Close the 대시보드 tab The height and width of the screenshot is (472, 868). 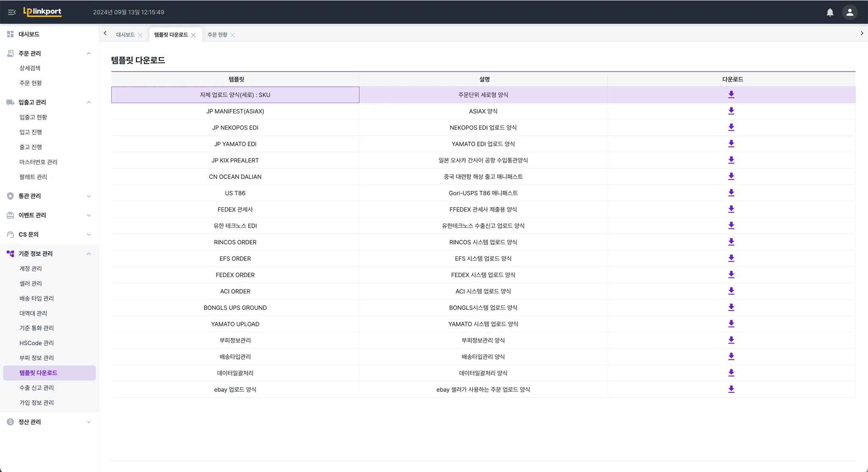[x=140, y=35]
